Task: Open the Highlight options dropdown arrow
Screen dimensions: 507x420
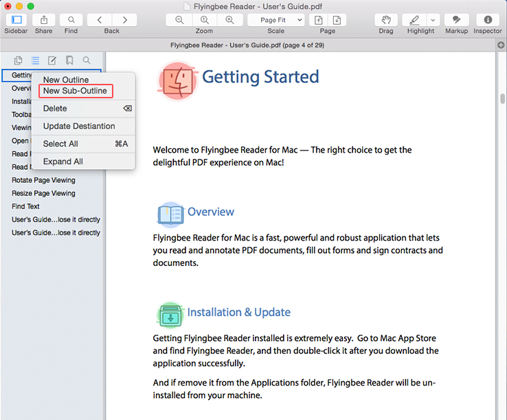Action: point(433,20)
